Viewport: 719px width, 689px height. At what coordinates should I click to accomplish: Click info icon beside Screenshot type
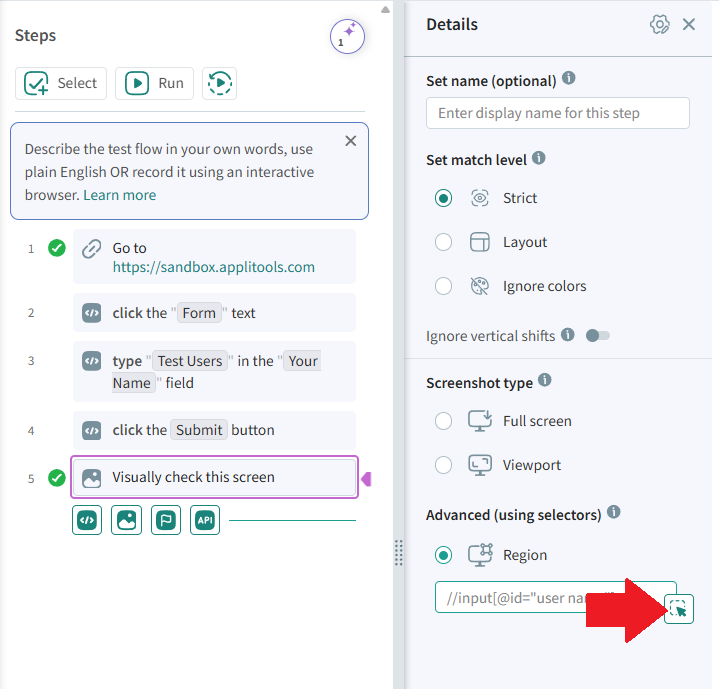(x=545, y=380)
